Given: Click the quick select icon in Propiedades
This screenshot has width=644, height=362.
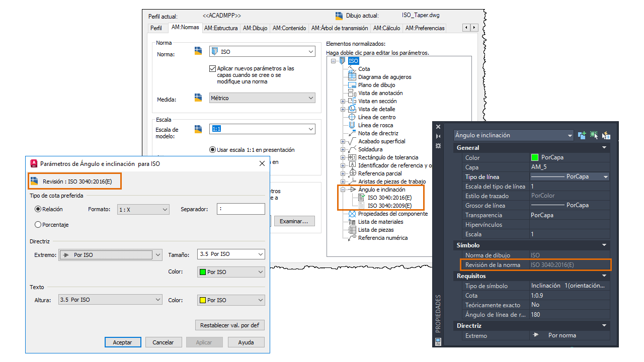Looking at the screenshot, I should tap(606, 135).
